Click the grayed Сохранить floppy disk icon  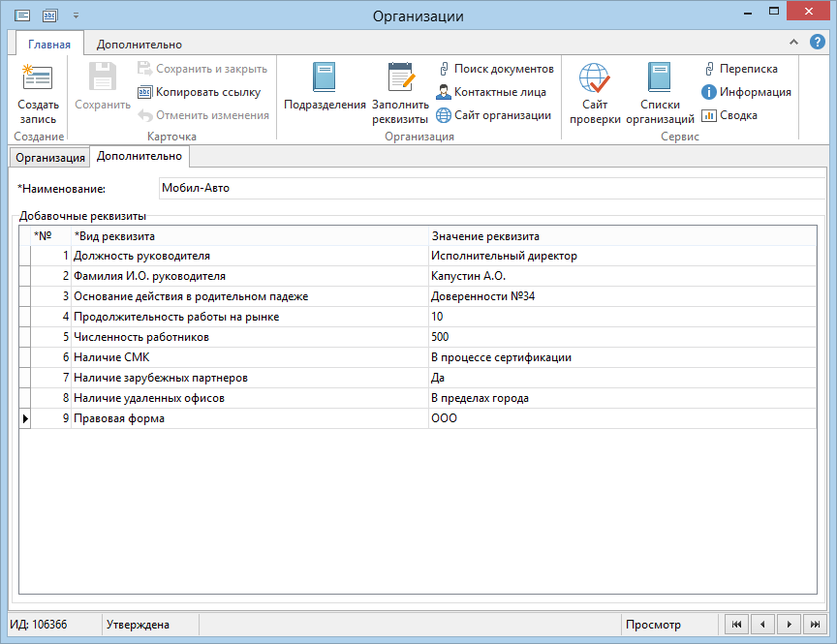coord(103,77)
